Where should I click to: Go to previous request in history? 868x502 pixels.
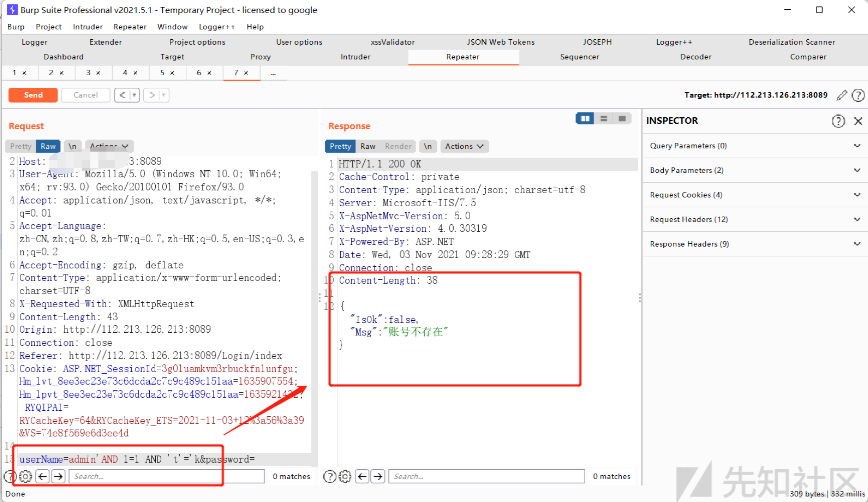tap(122, 95)
